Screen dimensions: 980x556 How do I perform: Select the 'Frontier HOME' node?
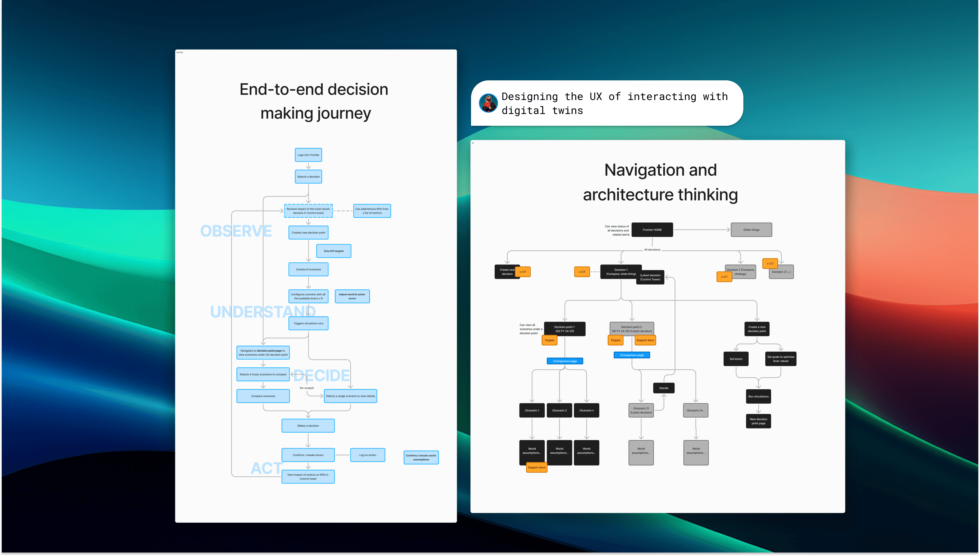tap(652, 230)
